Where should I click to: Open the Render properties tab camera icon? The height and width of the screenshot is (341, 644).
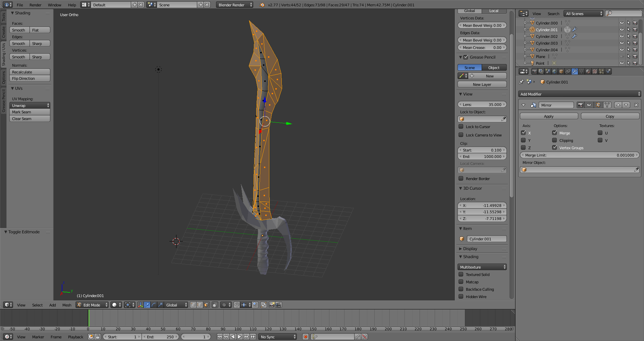pyautogui.click(x=534, y=71)
